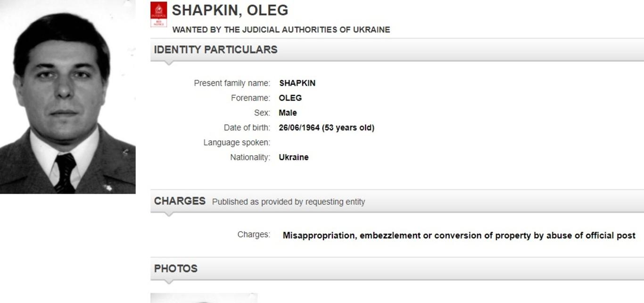
Task: Click the "SHAPKIN, OLEG" page heading
Action: (230, 10)
